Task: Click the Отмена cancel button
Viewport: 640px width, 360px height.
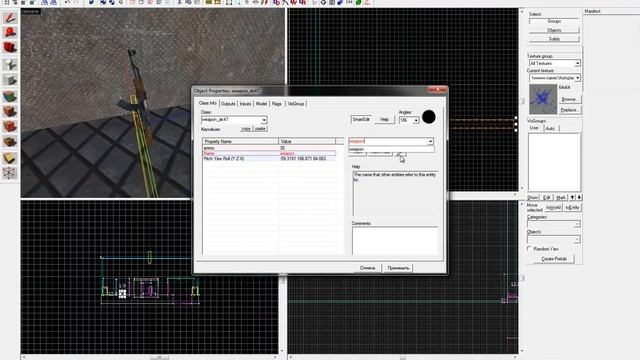Action: pyautogui.click(x=367, y=268)
